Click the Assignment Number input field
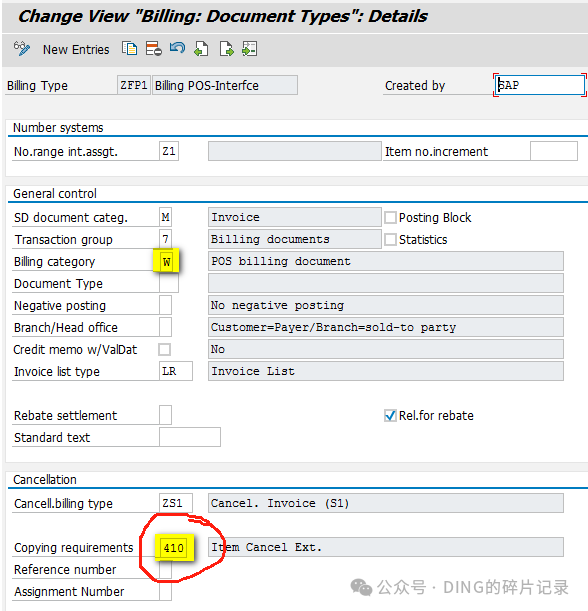This screenshot has width=588, height=611. click(x=166, y=592)
